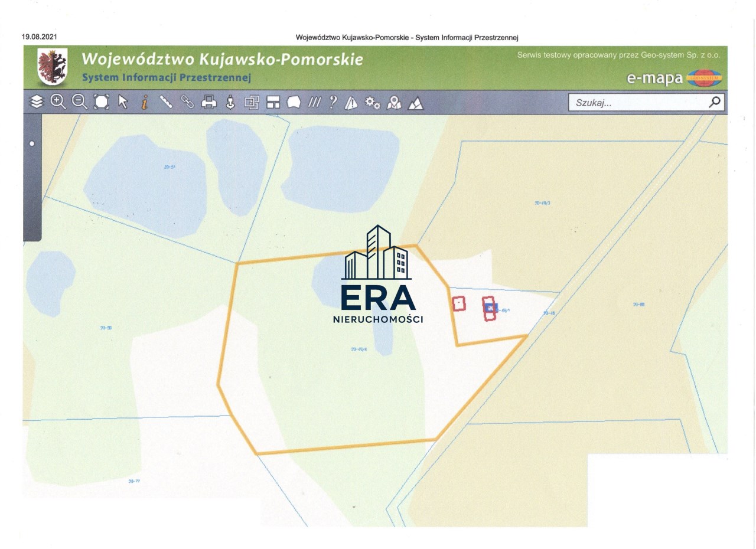Expand the left side panel handle

32,143
